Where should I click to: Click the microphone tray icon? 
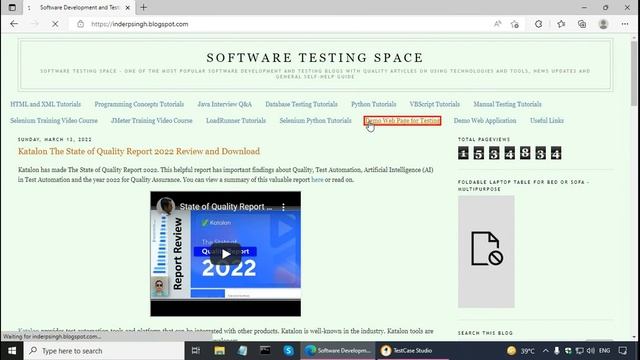tap(557, 351)
